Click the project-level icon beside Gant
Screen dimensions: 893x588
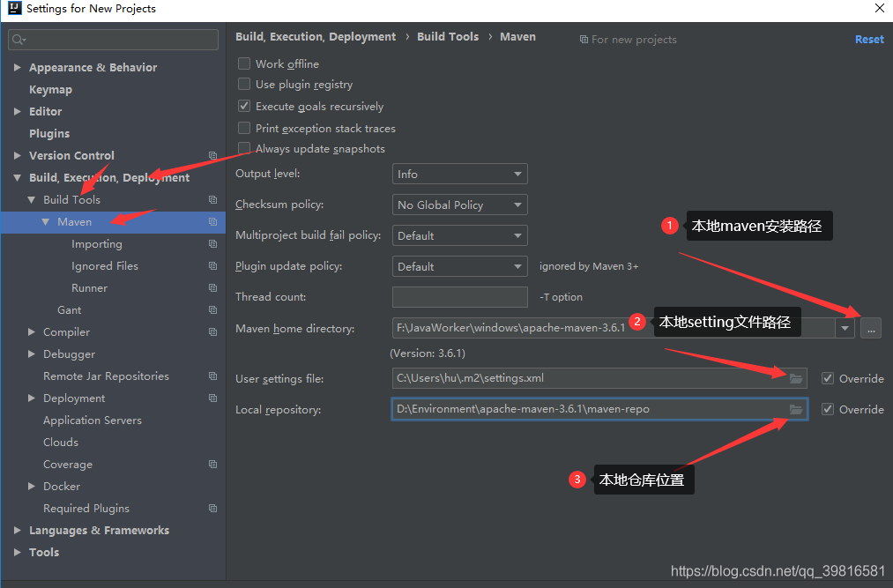213,310
